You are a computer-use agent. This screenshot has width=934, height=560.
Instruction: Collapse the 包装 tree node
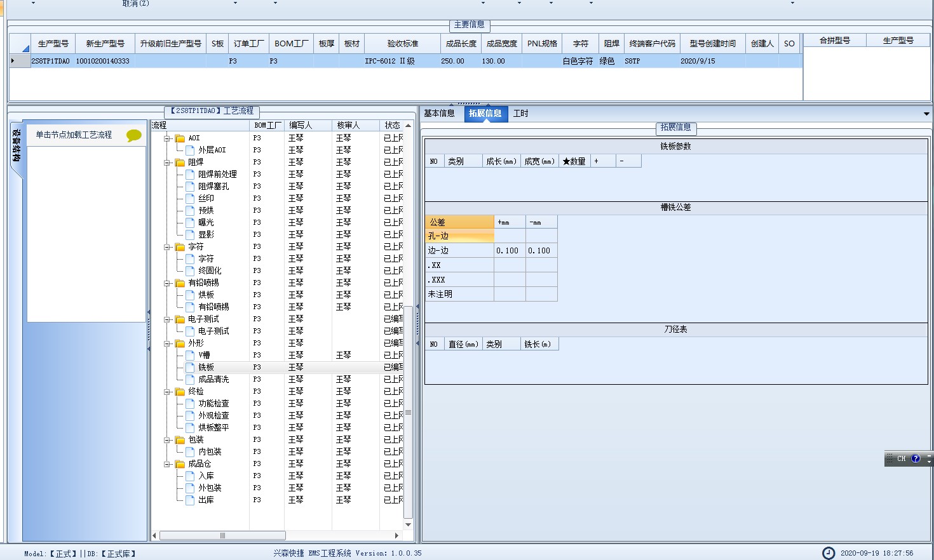[x=168, y=439]
